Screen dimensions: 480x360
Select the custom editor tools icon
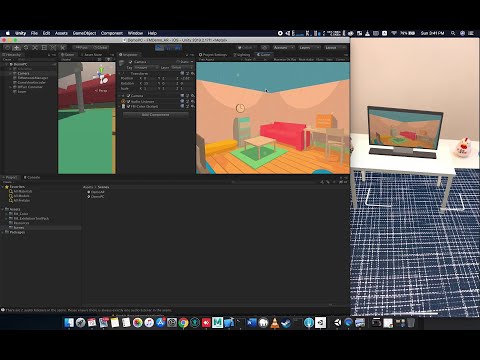(62, 48)
